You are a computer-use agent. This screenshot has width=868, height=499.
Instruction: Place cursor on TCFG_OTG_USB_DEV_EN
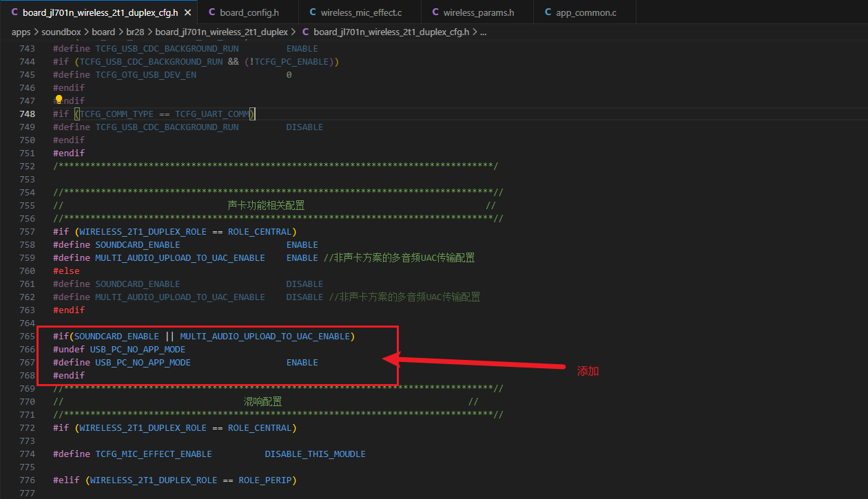click(x=145, y=74)
